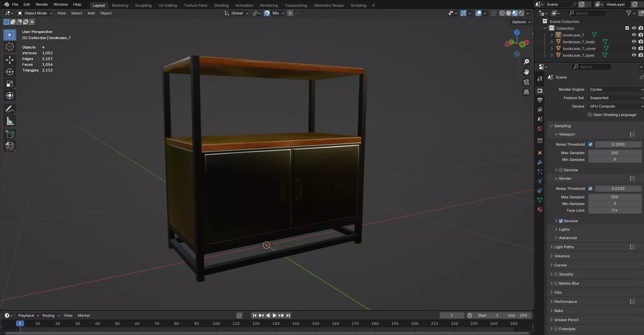This screenshot has height=335, width=644.
Task: Activate the Select Box tool
Action: (x=10, y=35)
